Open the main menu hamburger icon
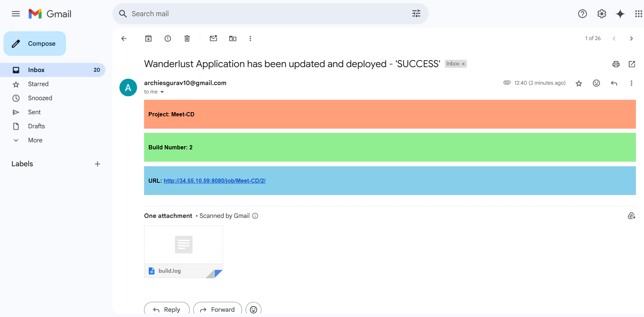 coord(16,14)
